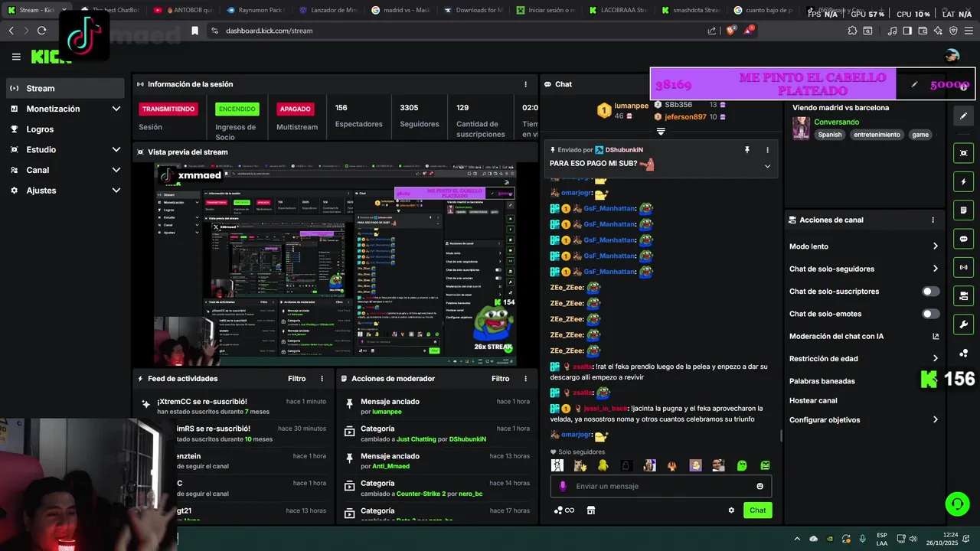Open the emoji picker in chat input
Image resolution: width=980 pixels, height=551 pixels.
759,486
